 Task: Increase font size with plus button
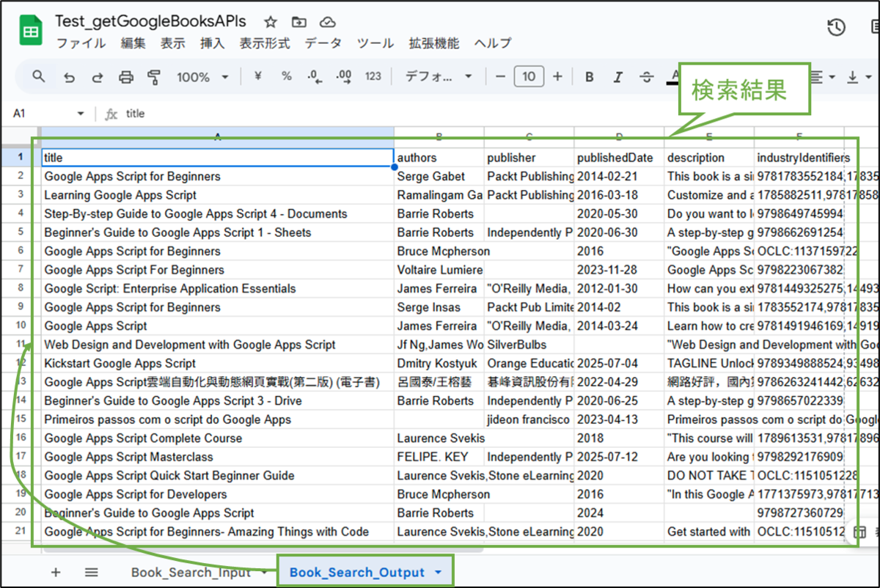(557, 76)
